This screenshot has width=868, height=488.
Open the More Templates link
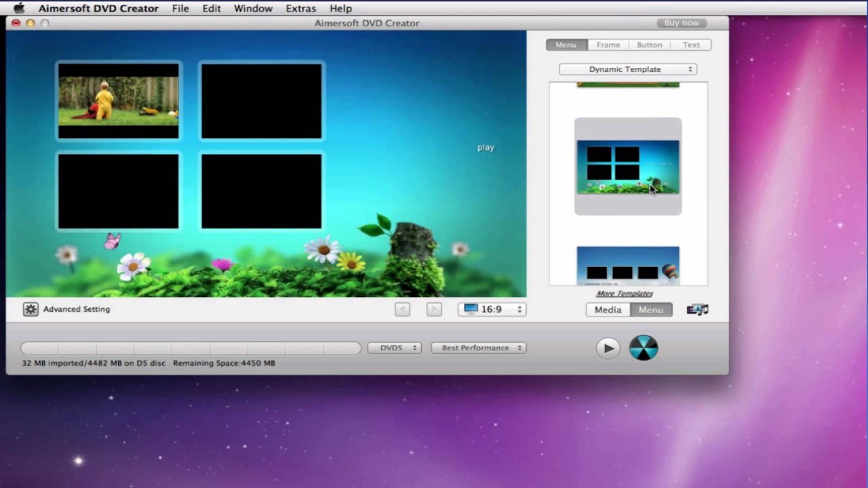click(x=625, y=293)
